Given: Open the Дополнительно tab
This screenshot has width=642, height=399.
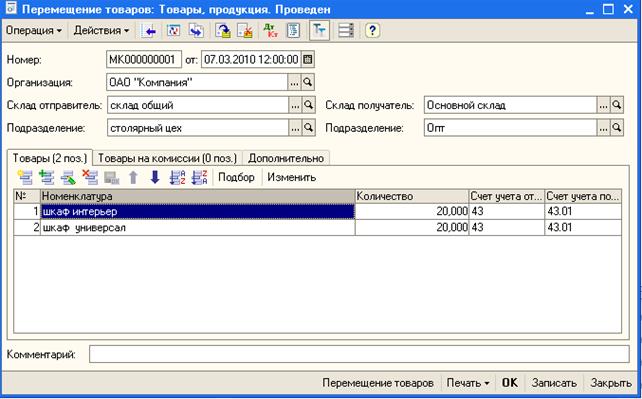Looking at the screenshot, I should coord(286,158).
